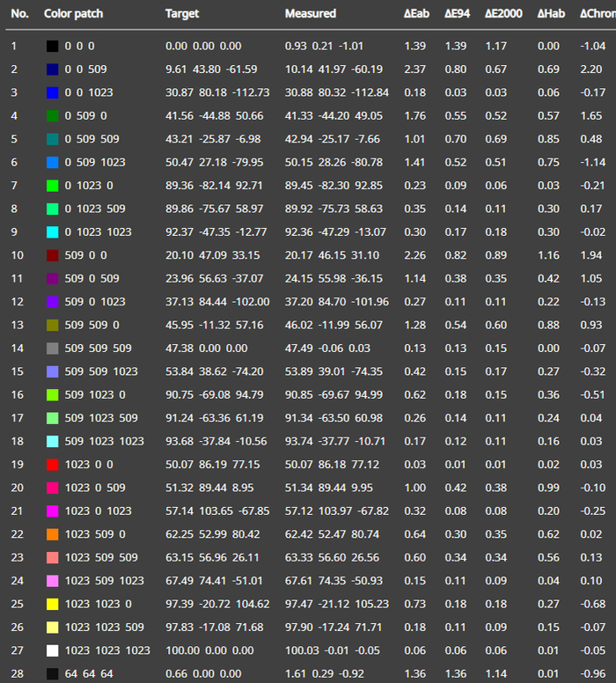Click ΔEab value 0.64 in row 22
Viewport: 616px width, 683px height.
click(x=414, y=534)
